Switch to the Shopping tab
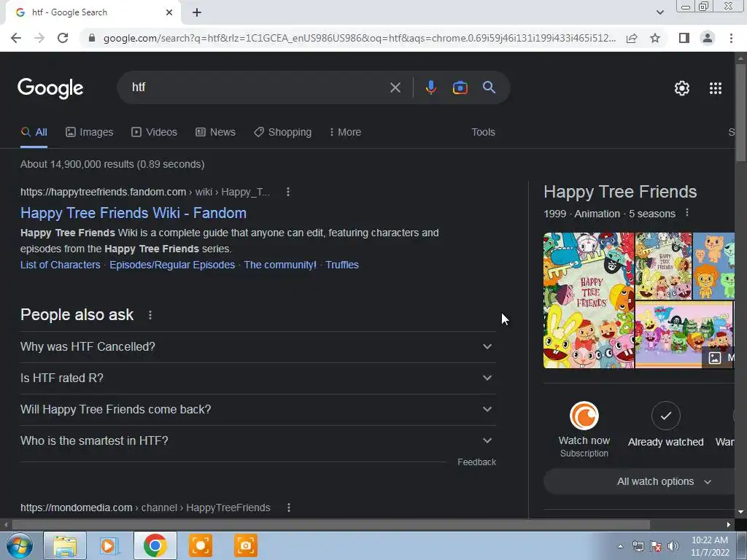This screenshot has height=560, width=747. (x=282, y=132)
